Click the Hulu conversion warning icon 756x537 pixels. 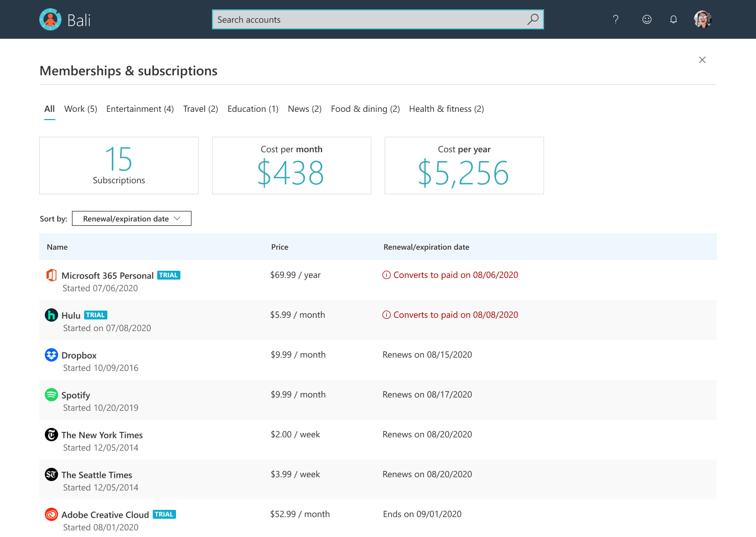pos(386,315)
